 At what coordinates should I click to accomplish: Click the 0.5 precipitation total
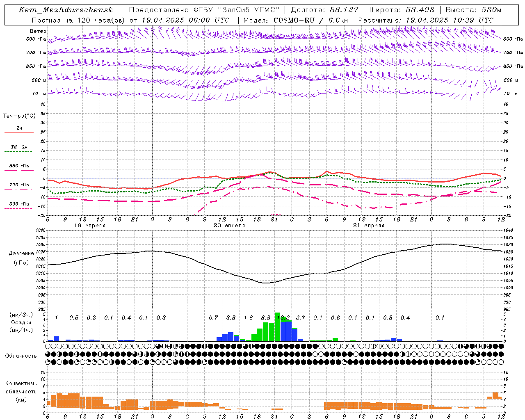[74, 318]
